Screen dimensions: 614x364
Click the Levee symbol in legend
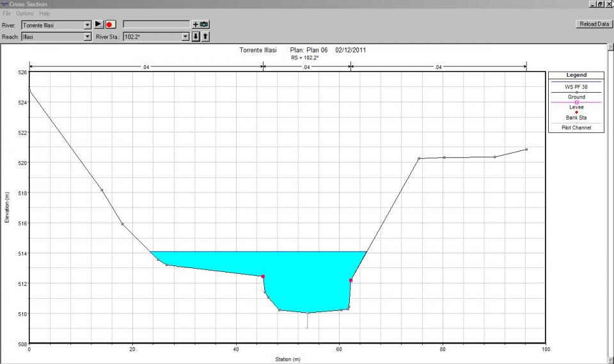[576, 102]
